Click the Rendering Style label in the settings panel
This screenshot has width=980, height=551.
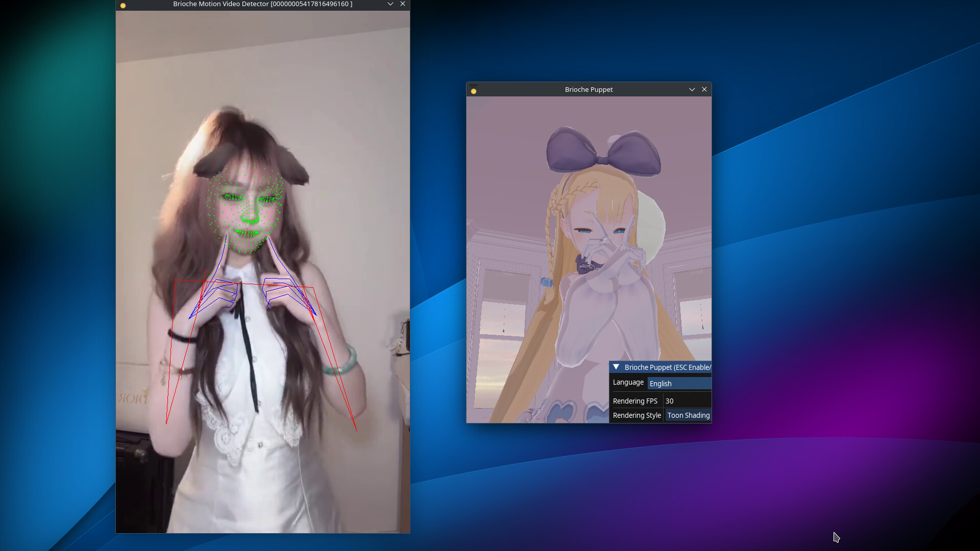(636, 415)
